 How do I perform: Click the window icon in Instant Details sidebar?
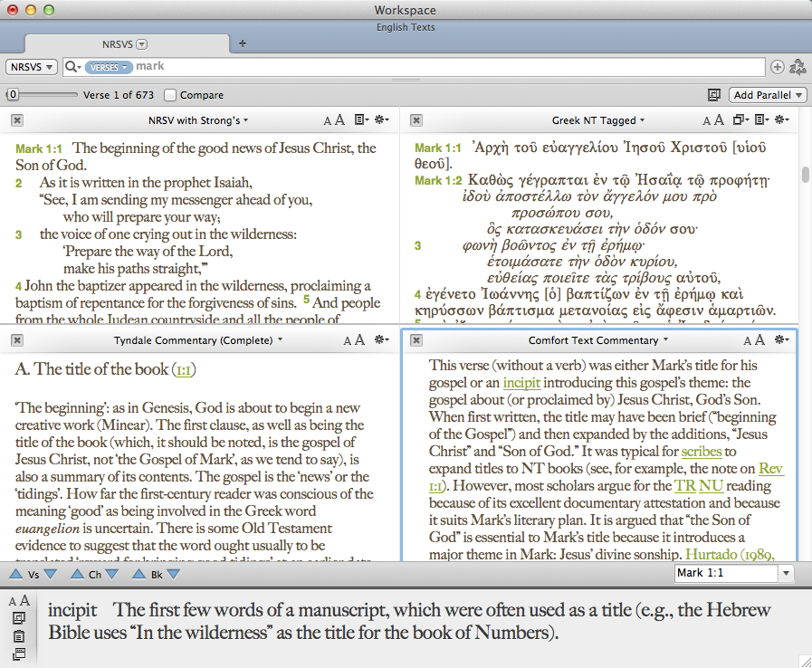tap(19, 618)
